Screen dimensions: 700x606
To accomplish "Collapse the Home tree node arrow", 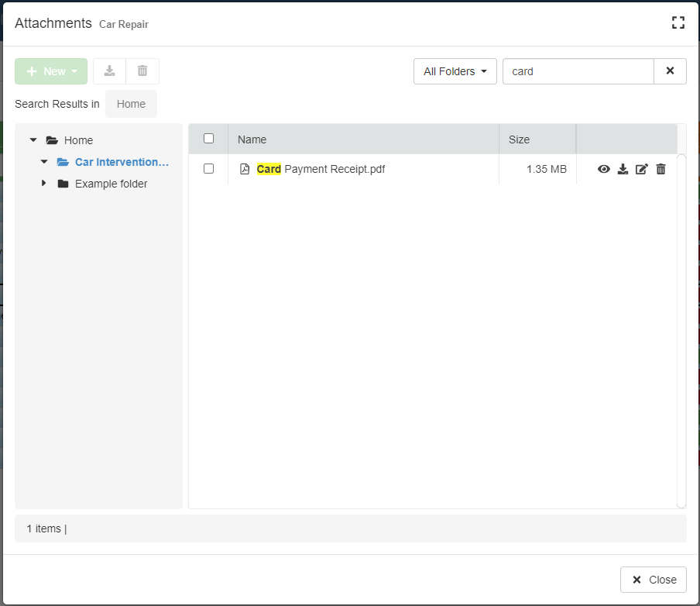I will coord(33,140).
